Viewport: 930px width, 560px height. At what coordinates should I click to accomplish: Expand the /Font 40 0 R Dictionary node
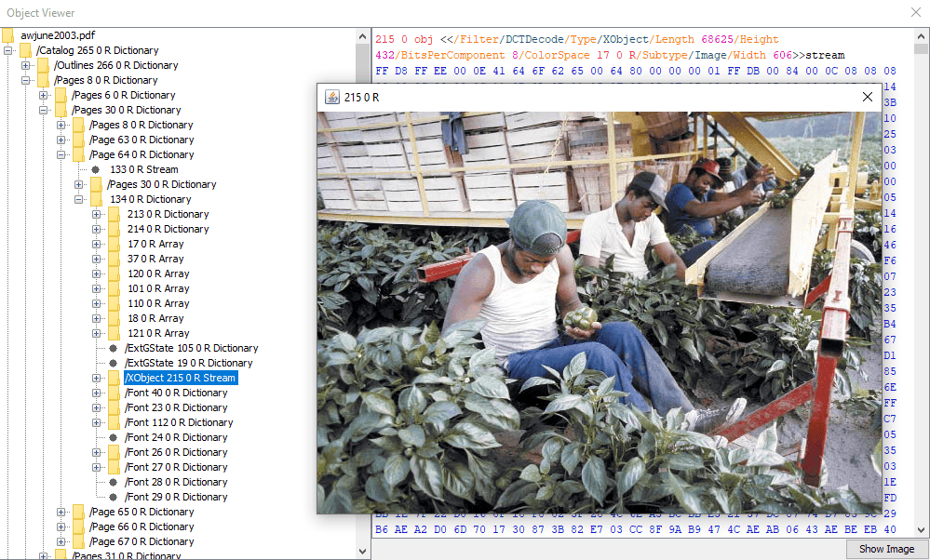[x=97, y=393]
